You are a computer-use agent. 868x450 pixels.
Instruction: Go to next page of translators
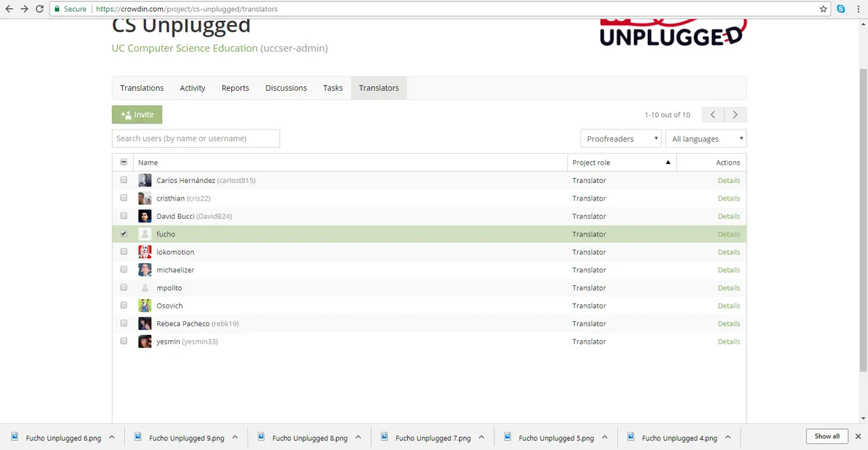click(x=735, y=115)
